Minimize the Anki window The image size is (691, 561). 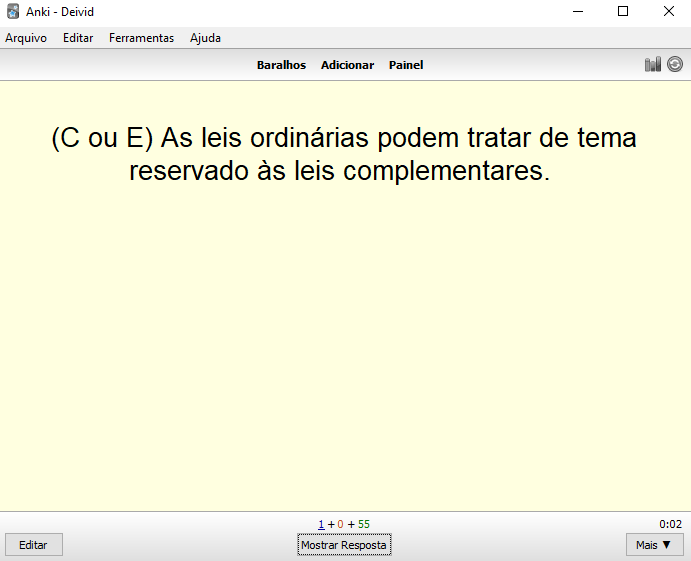point(578,11)
